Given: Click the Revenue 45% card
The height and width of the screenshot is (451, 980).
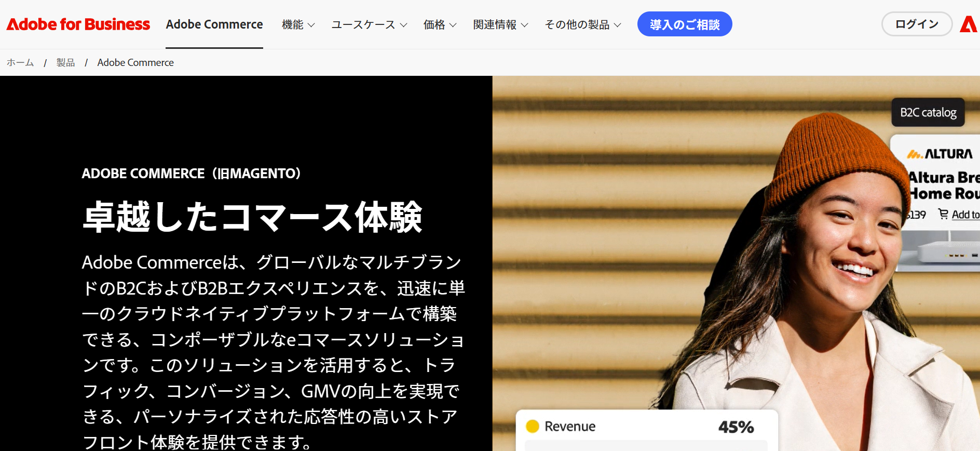Looking at the screenshot, I should point(647,430).
